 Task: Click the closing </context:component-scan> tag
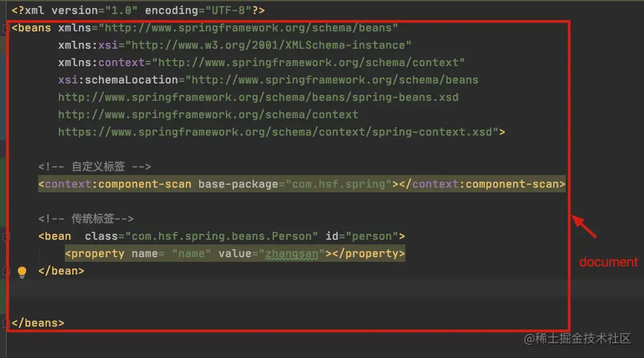coord(482,184)
